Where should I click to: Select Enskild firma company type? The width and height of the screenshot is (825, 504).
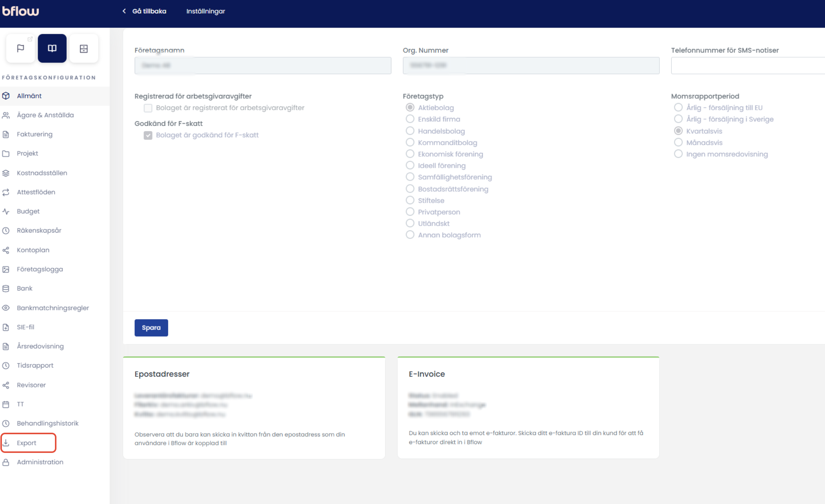[x=410, y=119]
